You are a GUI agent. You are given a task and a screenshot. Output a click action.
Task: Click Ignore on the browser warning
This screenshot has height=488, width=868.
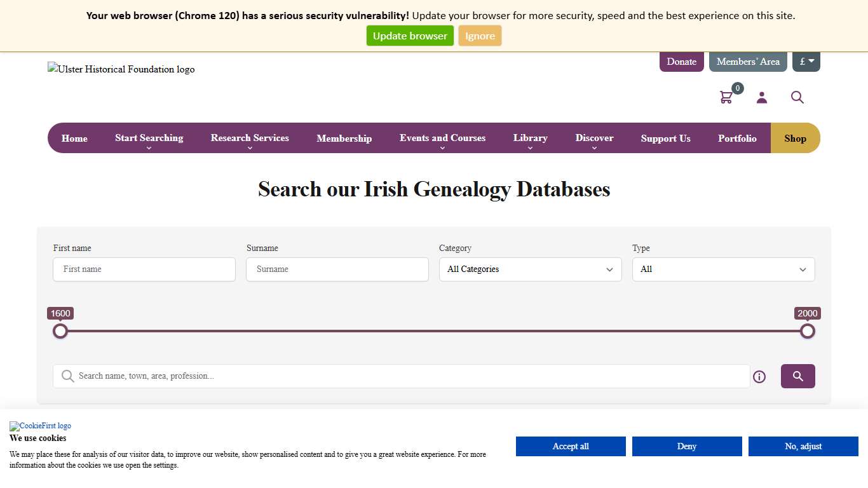pyautogui.click(x=480, y=36)
